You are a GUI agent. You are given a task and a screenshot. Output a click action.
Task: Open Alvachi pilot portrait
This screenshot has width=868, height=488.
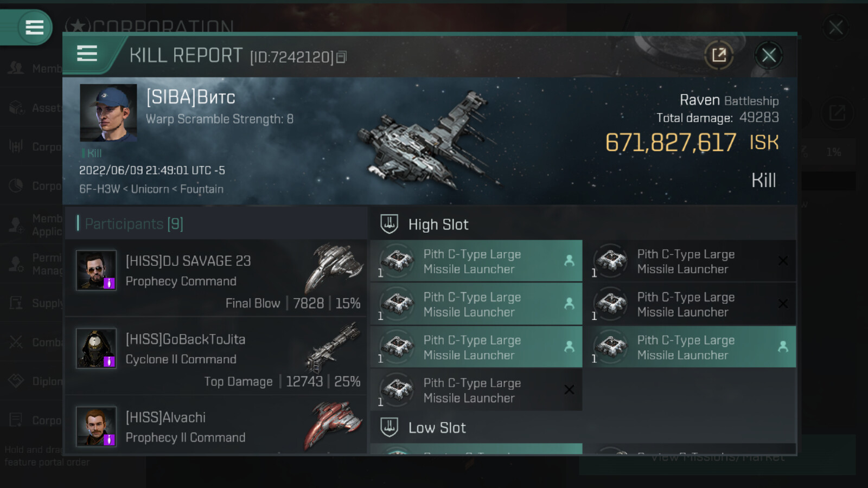(x=96, y=426)
